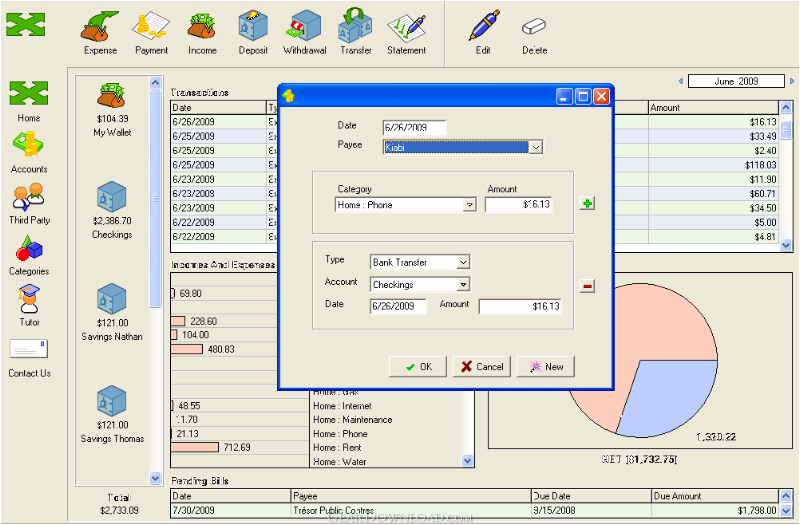The image size is (800, 525).
Task: Go to previous month arrow beside June 2009
Action: 681,81
